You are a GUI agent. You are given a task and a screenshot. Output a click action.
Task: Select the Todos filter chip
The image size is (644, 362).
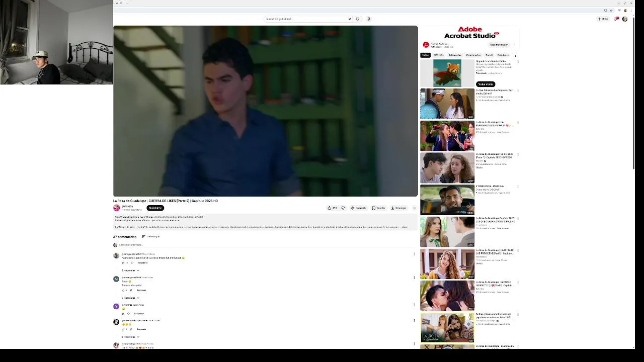[x=425, y=55]
